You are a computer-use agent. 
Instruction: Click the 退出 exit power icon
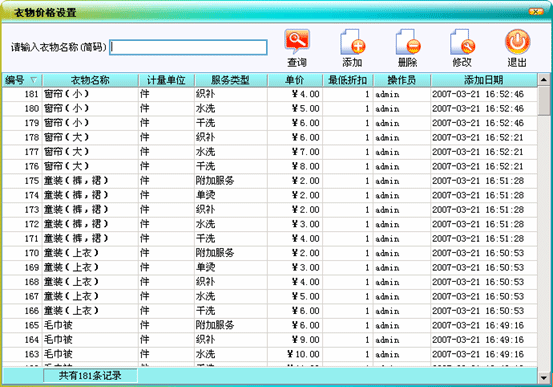coord(517,41)
